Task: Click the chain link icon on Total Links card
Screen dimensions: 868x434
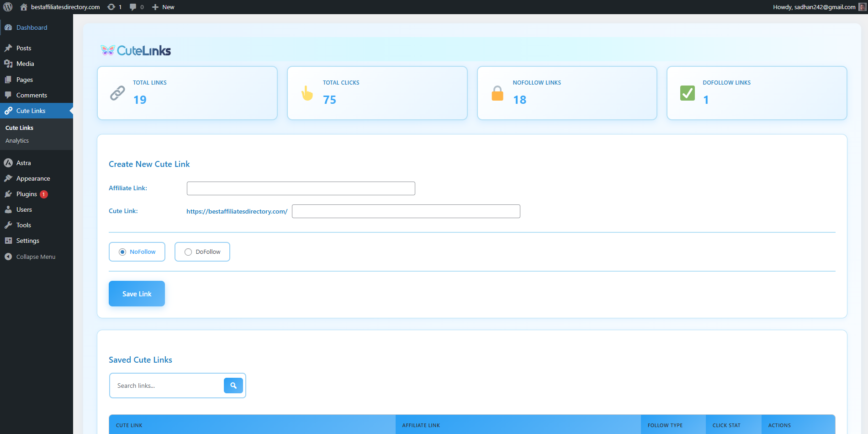Action: (118, 93)
